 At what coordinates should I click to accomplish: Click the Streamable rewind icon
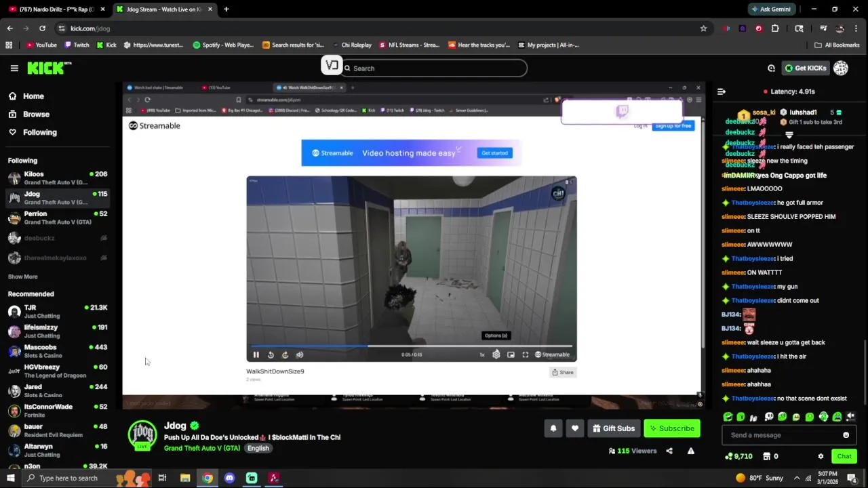tap(271, 354)
